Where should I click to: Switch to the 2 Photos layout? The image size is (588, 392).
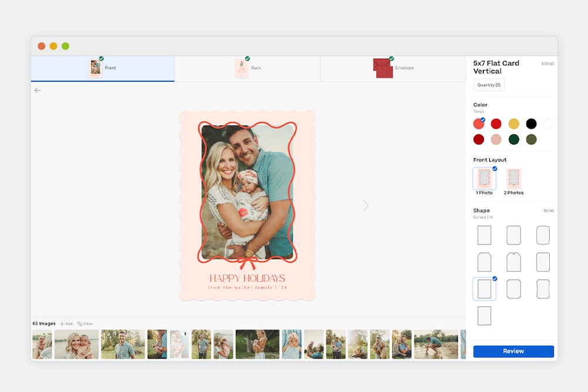pyautogui.click(x=513, y=179)
